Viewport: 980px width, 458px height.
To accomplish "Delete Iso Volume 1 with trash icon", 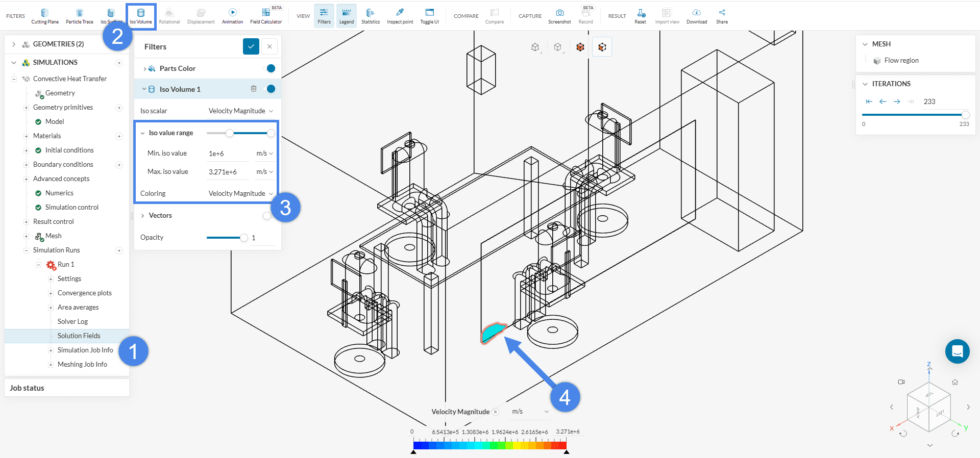I will point(254,89).
